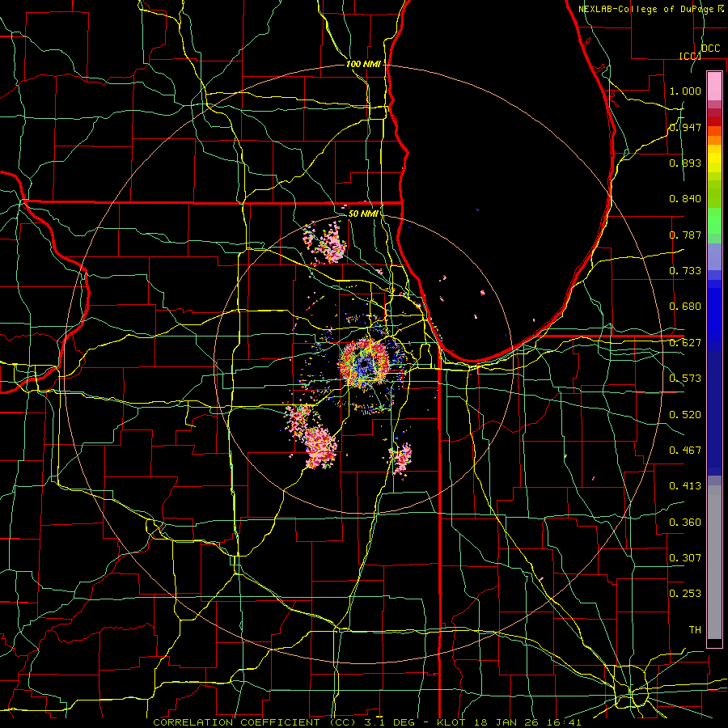Click the 0.840 legend value

[x=685, y=199]
